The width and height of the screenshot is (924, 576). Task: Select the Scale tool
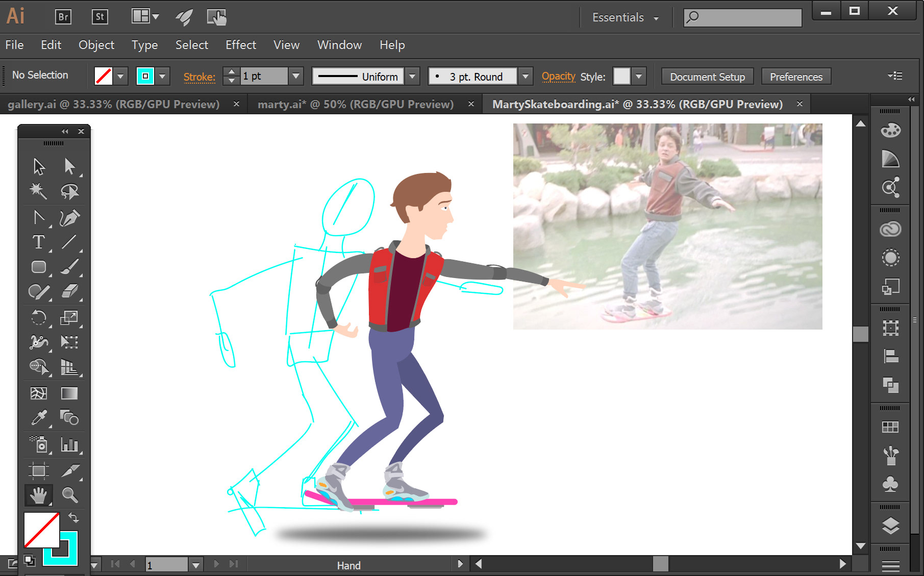point(69,317)
